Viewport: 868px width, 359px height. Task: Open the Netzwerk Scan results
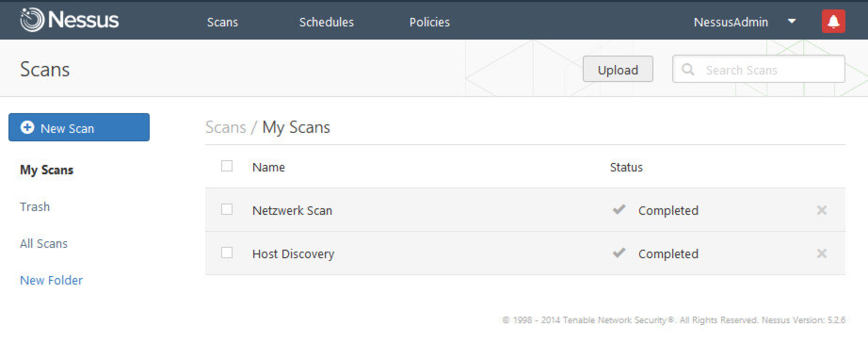point(292,210)
